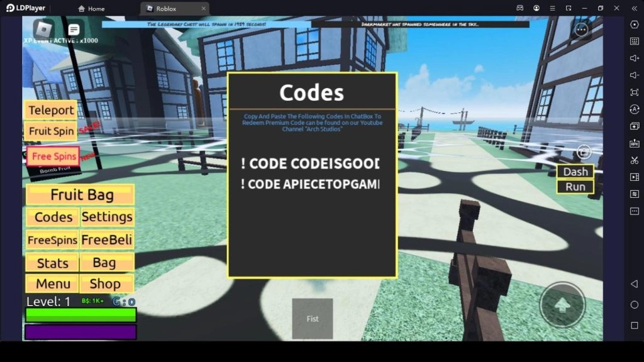
Task: Toggle fullscreen icon in LDPlayer sidebar
Action: (x=634, y=92)
